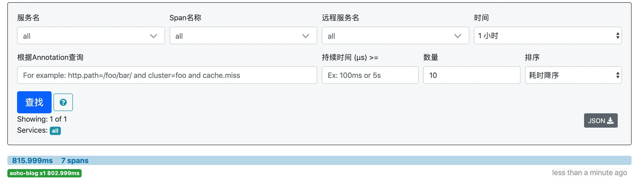Open the 1 小时 time range selector
Screen dimensions: 644x182
click(x=548, y=35)
